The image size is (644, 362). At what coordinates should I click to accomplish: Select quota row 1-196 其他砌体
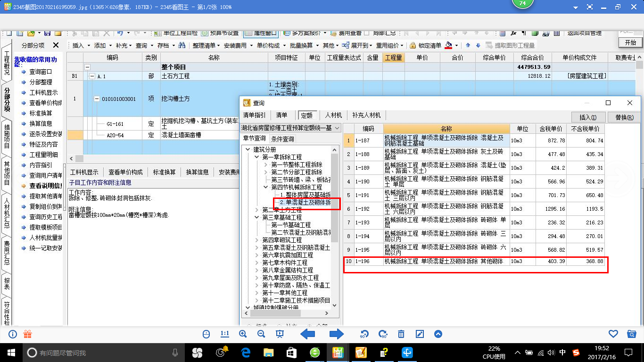coord(474,261)
